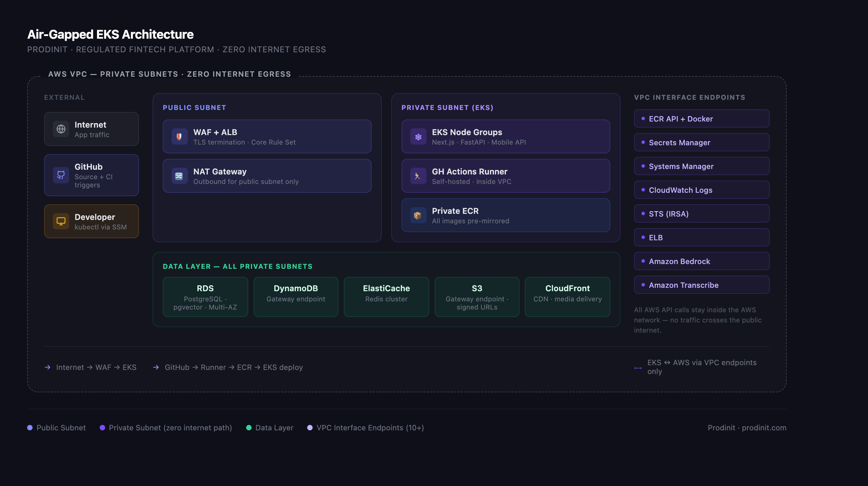Screen dimensions: 868x486
Task: Click the Internet globe icon
Action: [61, 129]
